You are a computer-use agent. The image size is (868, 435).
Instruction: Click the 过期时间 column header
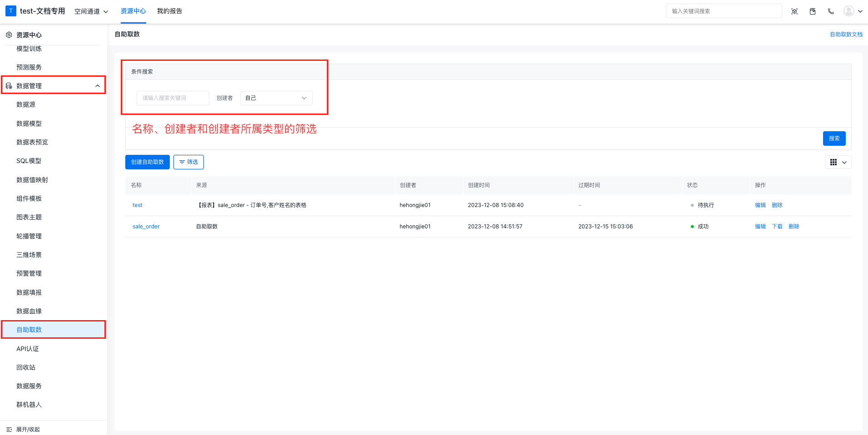tap(589, 185)
